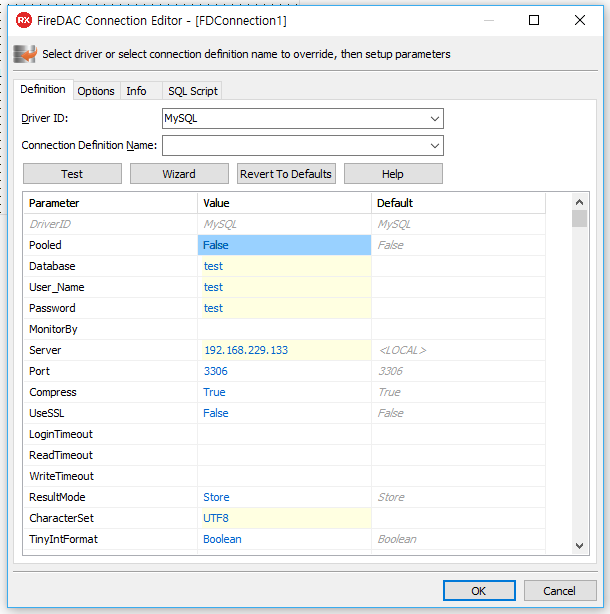Click the Server parameter name

tap(45, 350)
